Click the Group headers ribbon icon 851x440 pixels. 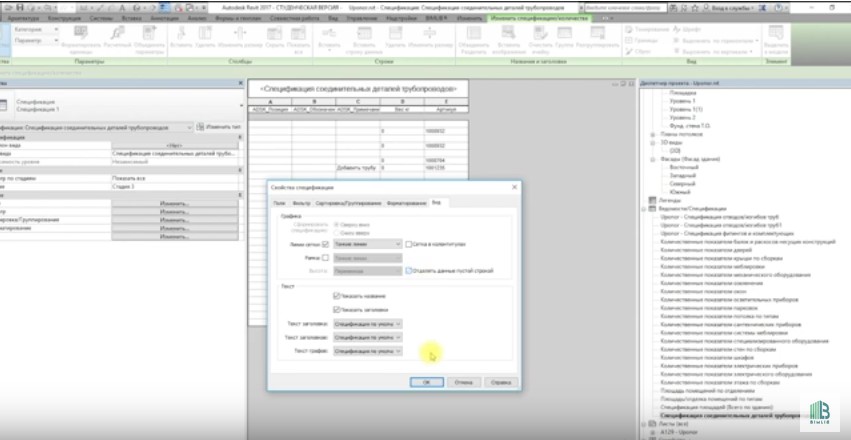[x=564, y=34]
